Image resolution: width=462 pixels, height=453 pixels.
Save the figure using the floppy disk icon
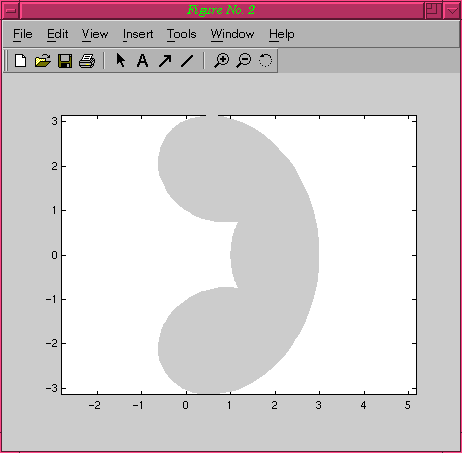[65, 61]
